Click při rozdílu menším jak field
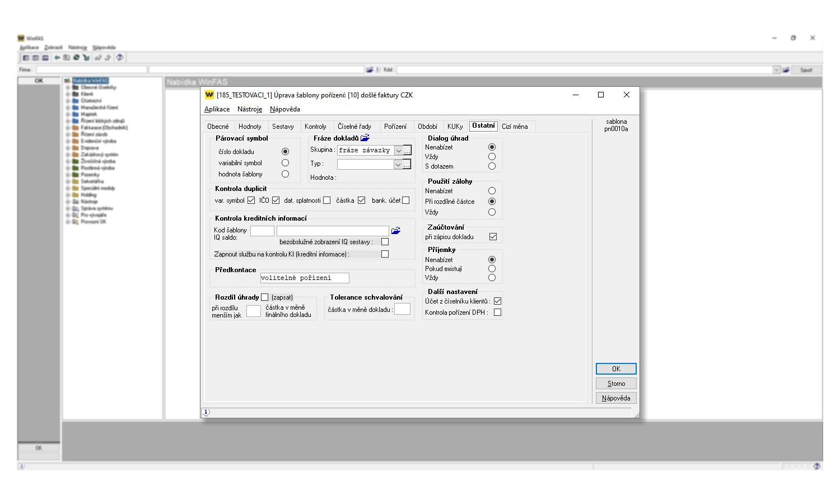 (254, 311)
